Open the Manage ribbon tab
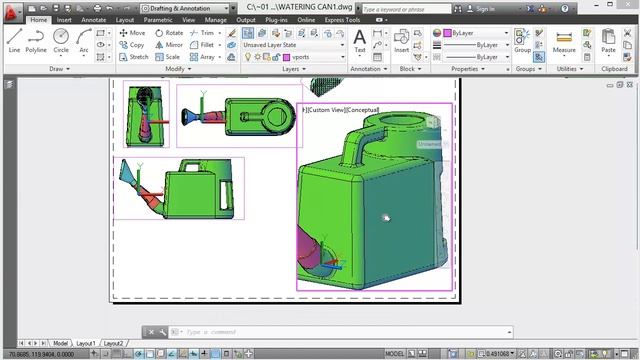 pos(216,20)
